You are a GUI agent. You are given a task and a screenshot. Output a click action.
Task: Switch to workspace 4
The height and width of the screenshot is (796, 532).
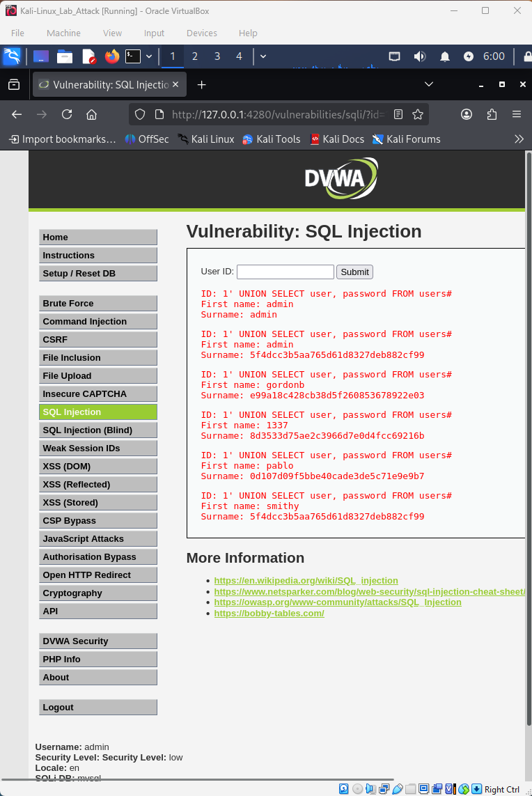pos(239,56)
